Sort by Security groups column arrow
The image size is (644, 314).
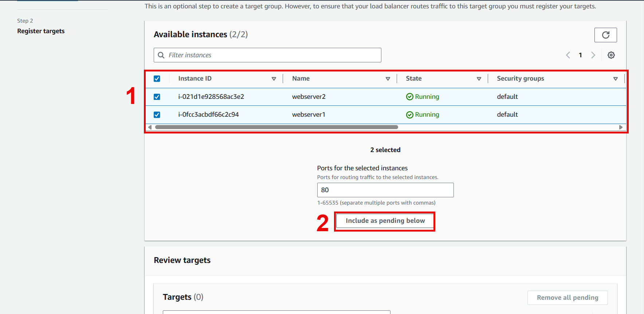(x=615, y=79)
